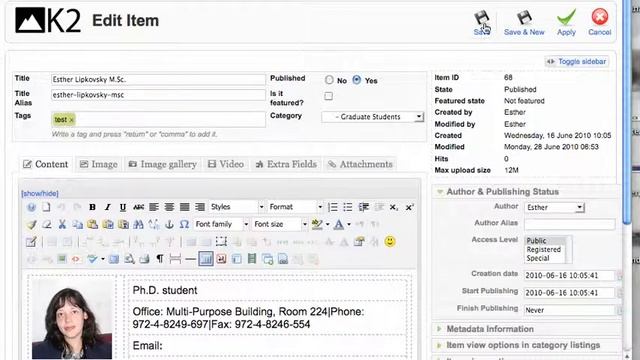Click the cleanup brush icon
This screenshot has height=360, width=640.
coord(31,224)
